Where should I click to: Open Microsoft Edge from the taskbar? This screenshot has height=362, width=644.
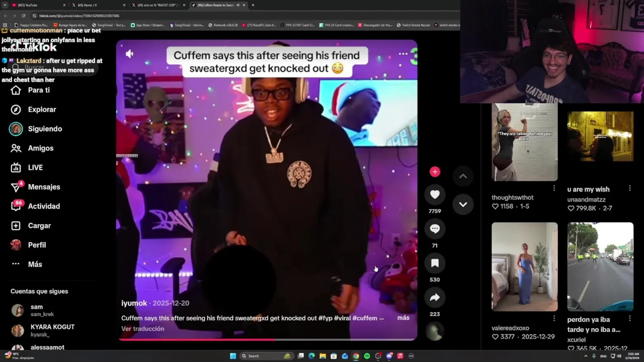click(x=311, y=356)
